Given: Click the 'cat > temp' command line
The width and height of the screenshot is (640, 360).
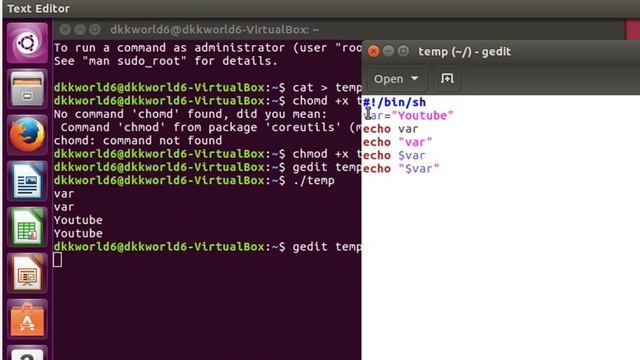Looking at the screenshot, I should coord(327,87).
